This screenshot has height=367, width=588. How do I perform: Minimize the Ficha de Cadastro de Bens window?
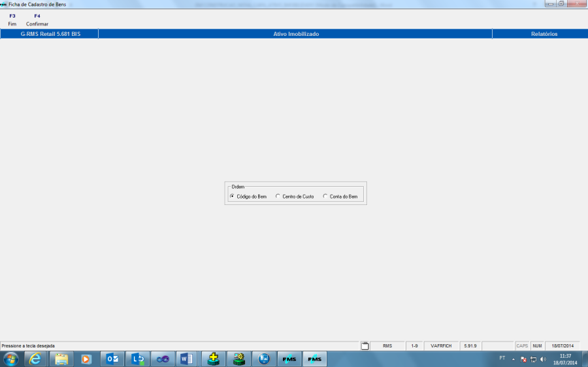550,4
